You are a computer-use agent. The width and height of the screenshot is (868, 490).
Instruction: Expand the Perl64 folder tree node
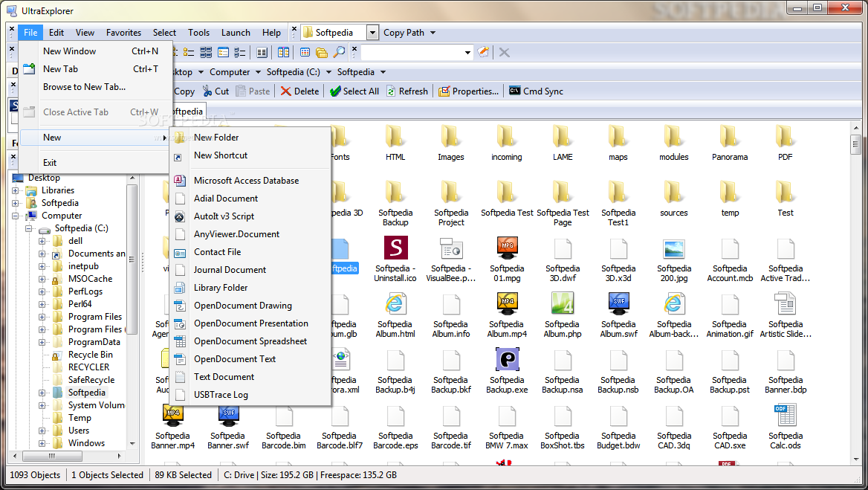coord(42,305)
